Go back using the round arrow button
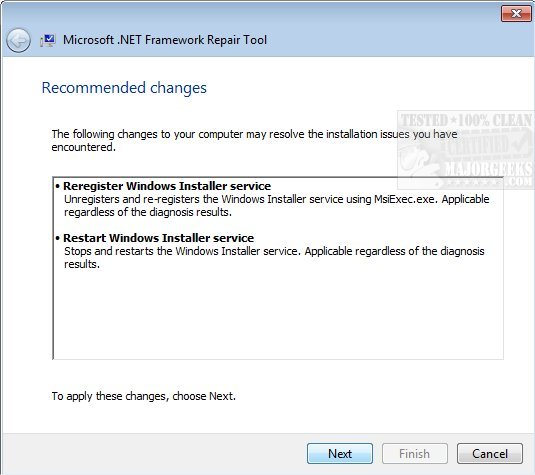535x475 pixels. pos(18,40)
